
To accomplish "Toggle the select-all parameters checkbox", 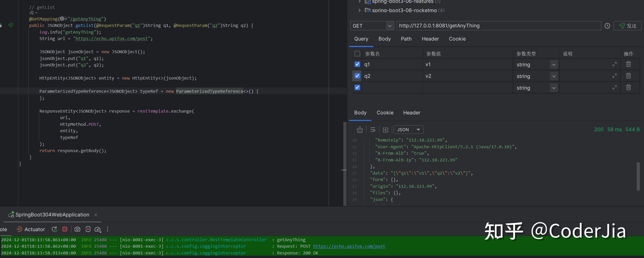I will [x=357, y=53].
